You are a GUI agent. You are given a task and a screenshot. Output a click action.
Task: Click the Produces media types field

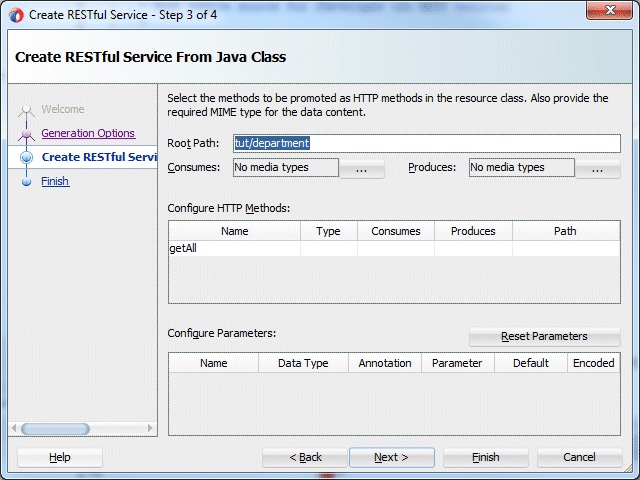(522, 167)
